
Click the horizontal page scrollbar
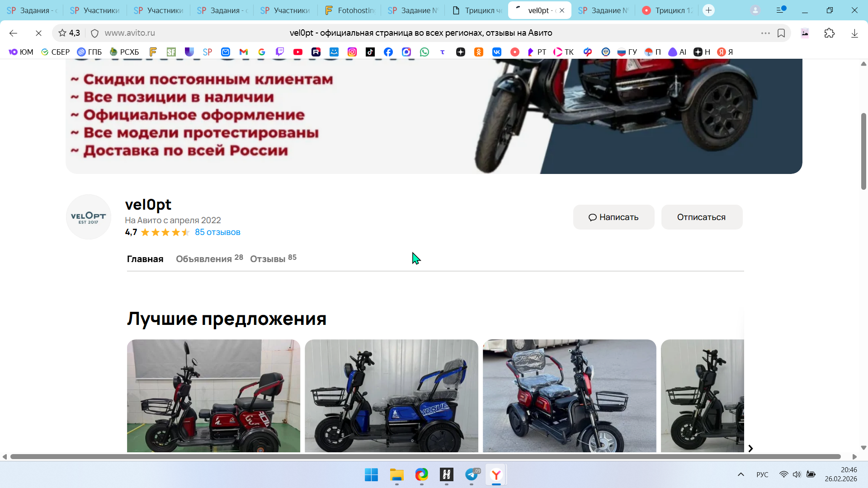(x=425, y=457)
